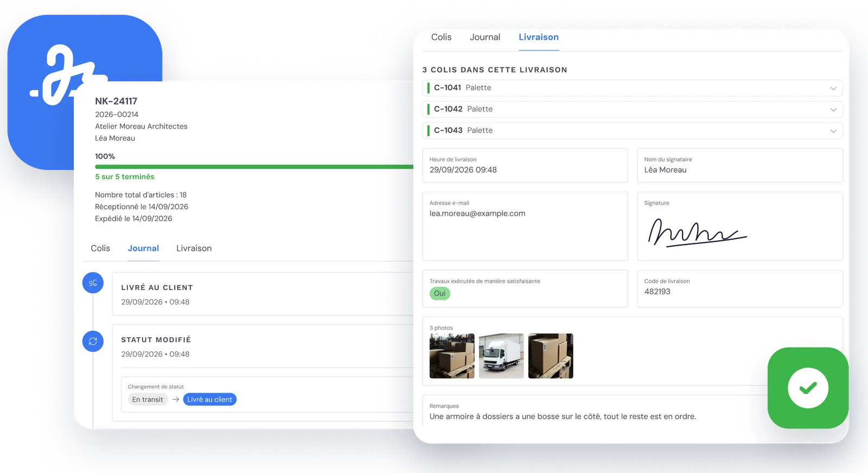
Task: Click the '5 sur 5 terminés' status text
Action: tap(125, 176)
